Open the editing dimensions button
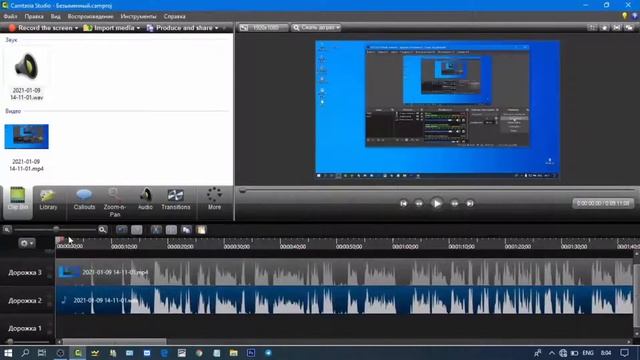The width and height of the screenshot is (640, 360). [262, 28]
